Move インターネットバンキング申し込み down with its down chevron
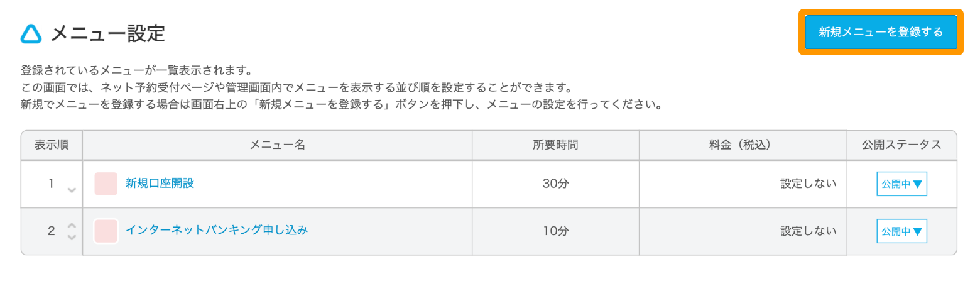The height and width of the screenshot is (286, 980). point(72,237)
